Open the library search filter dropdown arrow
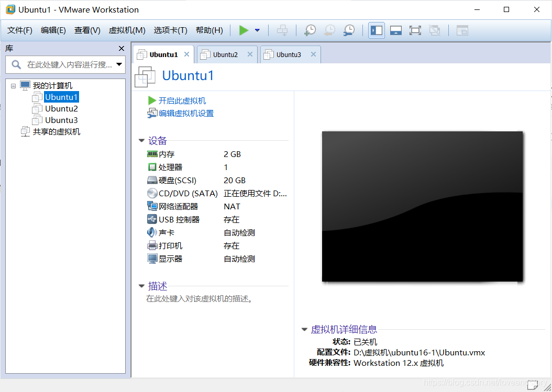The image size is (552, 392). pos(119,64)
